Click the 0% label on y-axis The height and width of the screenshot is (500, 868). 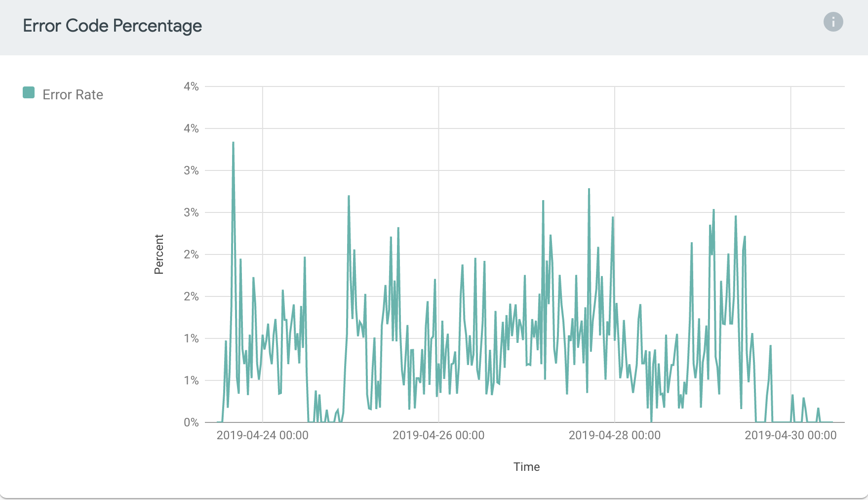(191, 422)
